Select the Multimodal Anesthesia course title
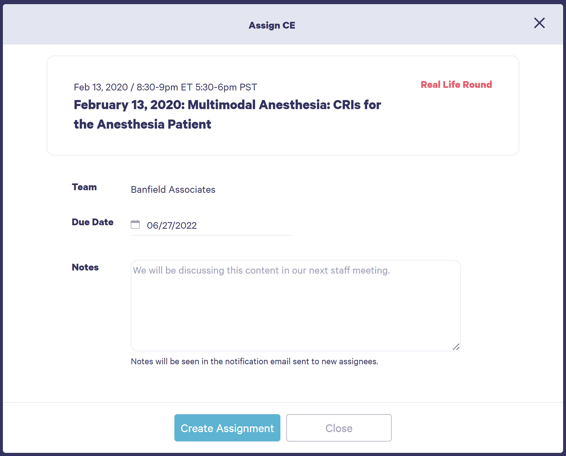 [x=227, y=114]
